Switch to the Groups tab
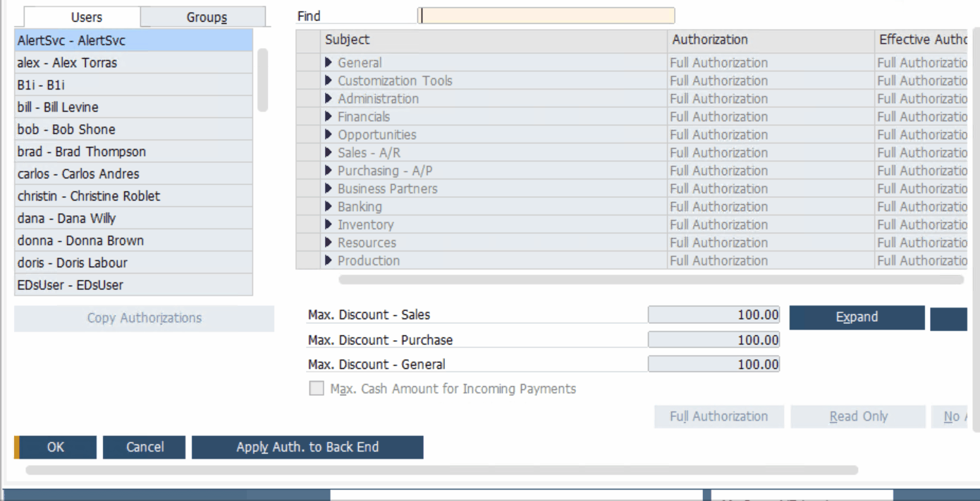Screen dimensions: 980x501 203,16
